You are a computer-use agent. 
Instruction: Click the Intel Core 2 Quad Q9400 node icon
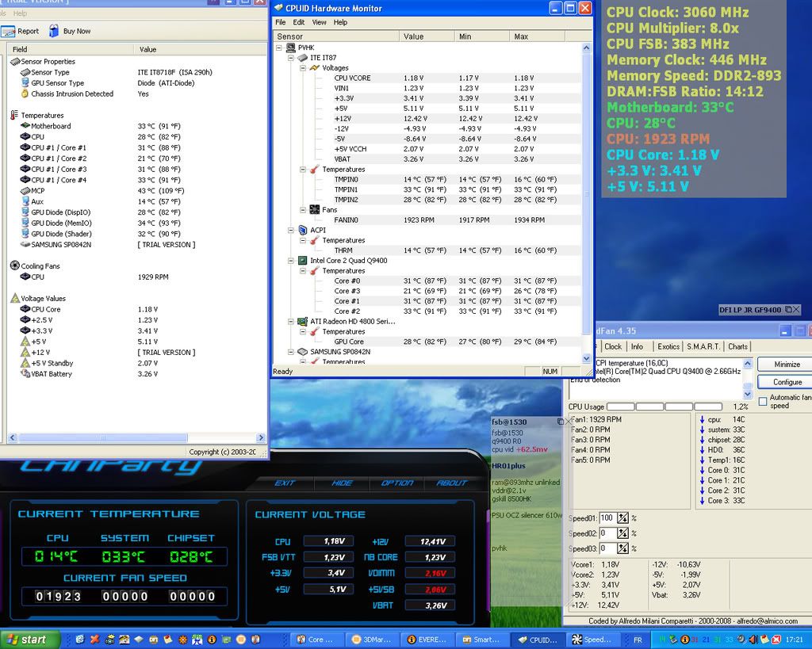[x=302, y=261]
